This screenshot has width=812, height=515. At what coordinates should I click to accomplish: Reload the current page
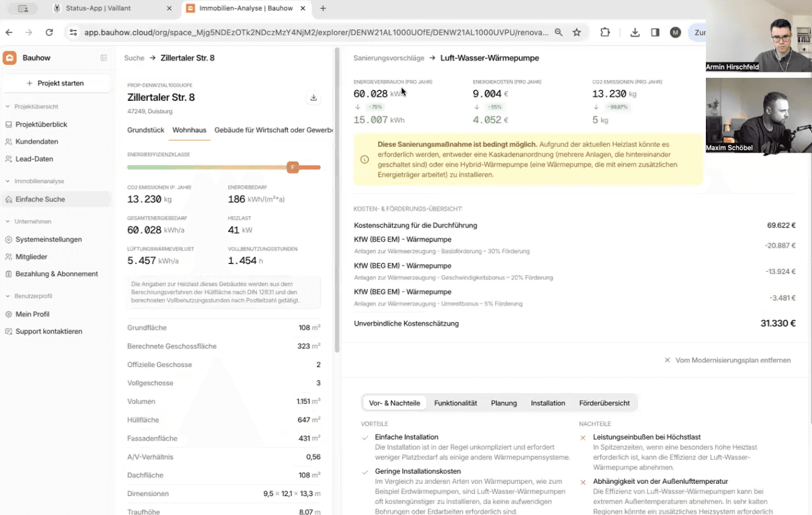point(50,32)
